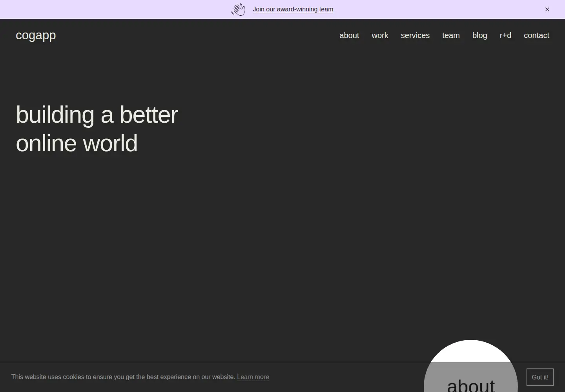Visit the team page
The image size is (565, 392).
pyautogui.click(x=451, y=35)
